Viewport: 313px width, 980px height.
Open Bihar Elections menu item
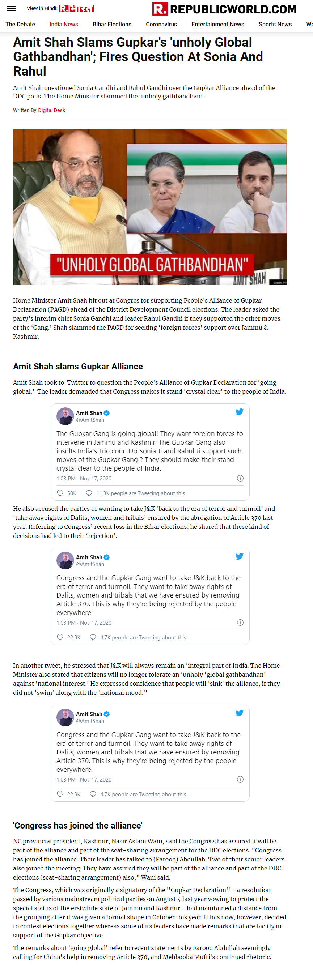click(x=112, y=24)
